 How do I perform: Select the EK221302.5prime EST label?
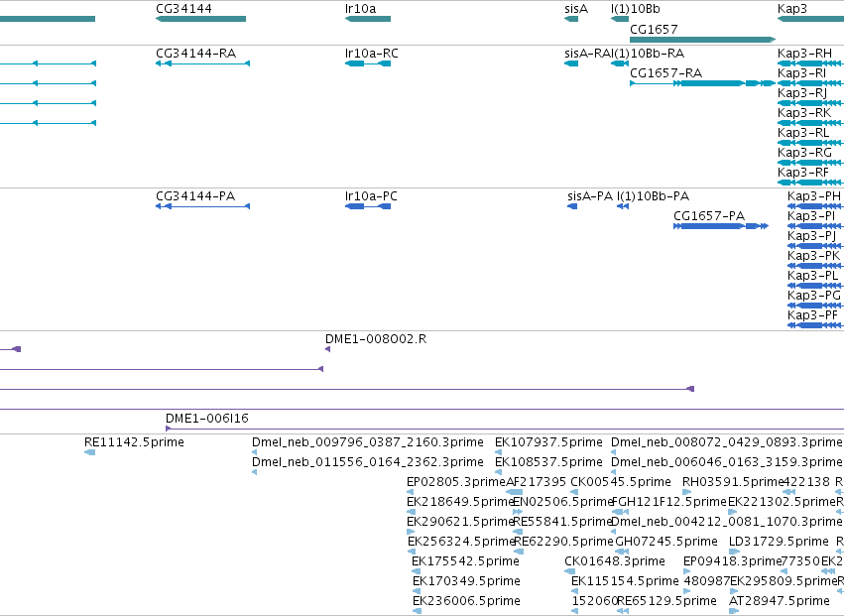tap(782, 502)
